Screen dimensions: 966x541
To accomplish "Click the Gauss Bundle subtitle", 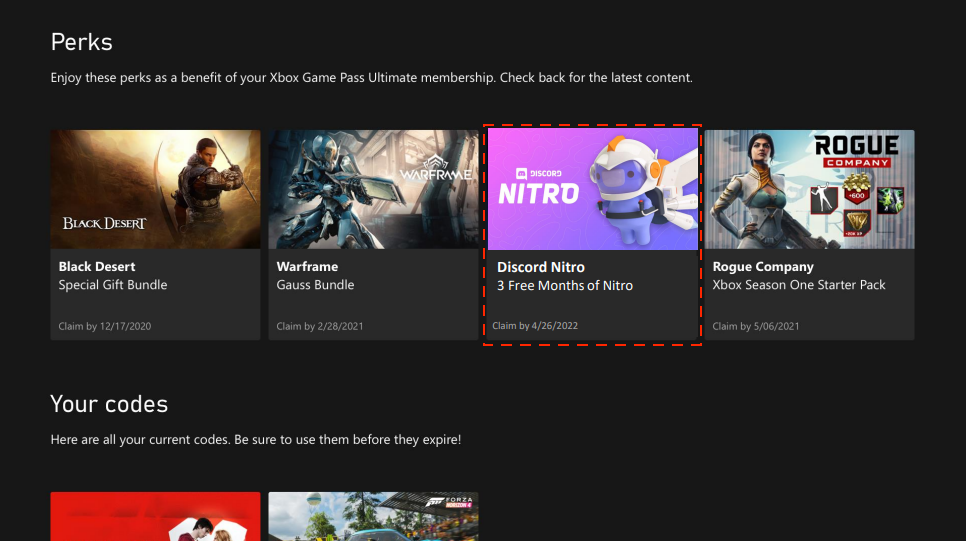I will pyautogui.click(x=315, y=285).
